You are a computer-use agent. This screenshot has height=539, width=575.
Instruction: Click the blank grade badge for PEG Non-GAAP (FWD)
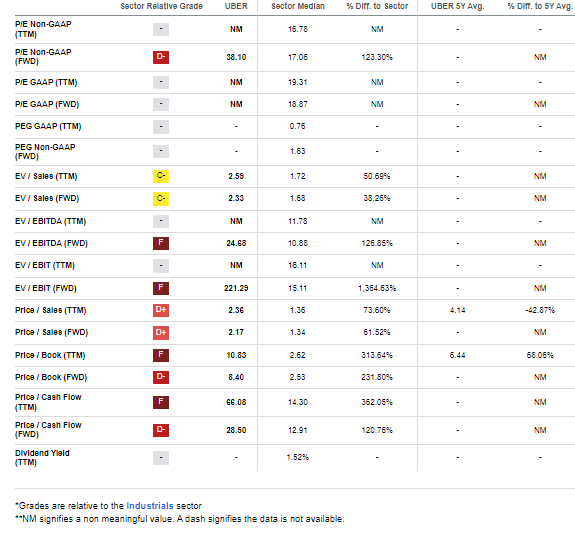pyautogui.click(x=161, y=151)
